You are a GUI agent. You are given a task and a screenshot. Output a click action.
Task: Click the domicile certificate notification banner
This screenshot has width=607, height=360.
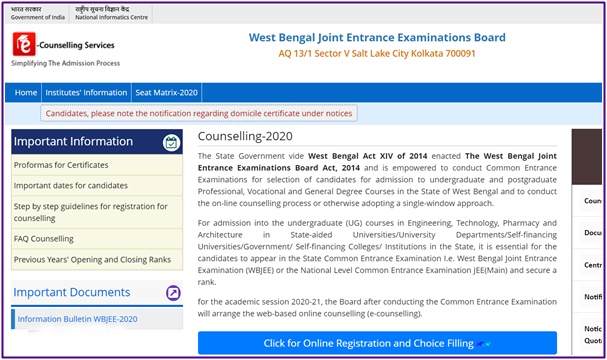(x=199, y=113)
